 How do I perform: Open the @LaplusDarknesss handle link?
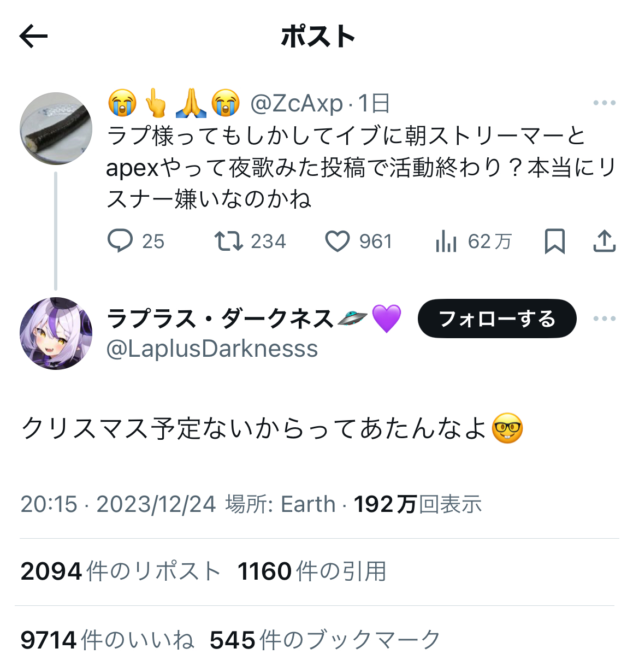212,349
